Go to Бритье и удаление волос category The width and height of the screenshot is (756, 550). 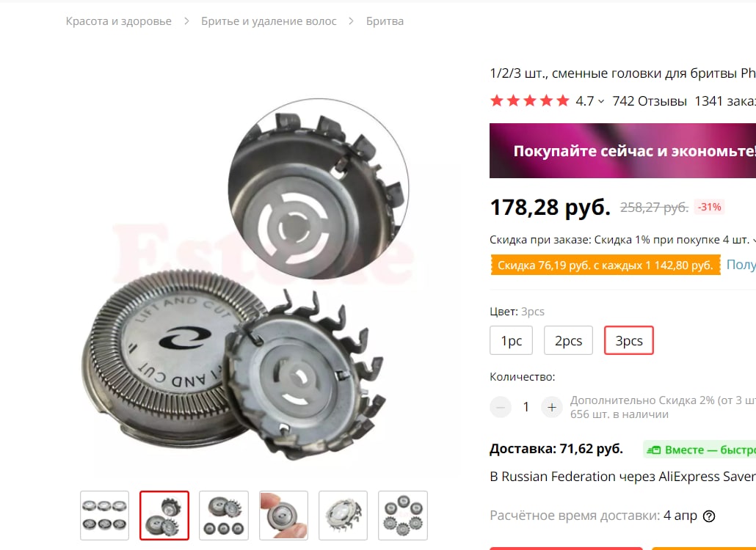269,21
